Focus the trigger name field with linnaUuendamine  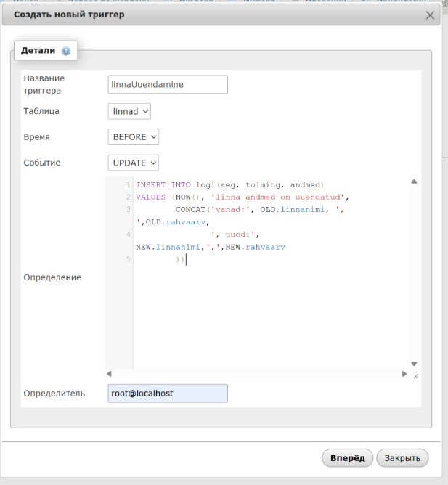167,84
